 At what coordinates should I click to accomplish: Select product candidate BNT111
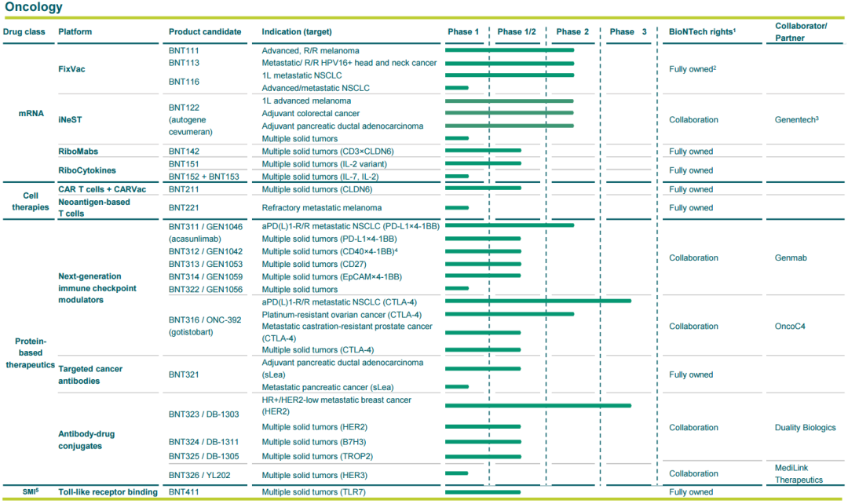[x=184, y=50]
